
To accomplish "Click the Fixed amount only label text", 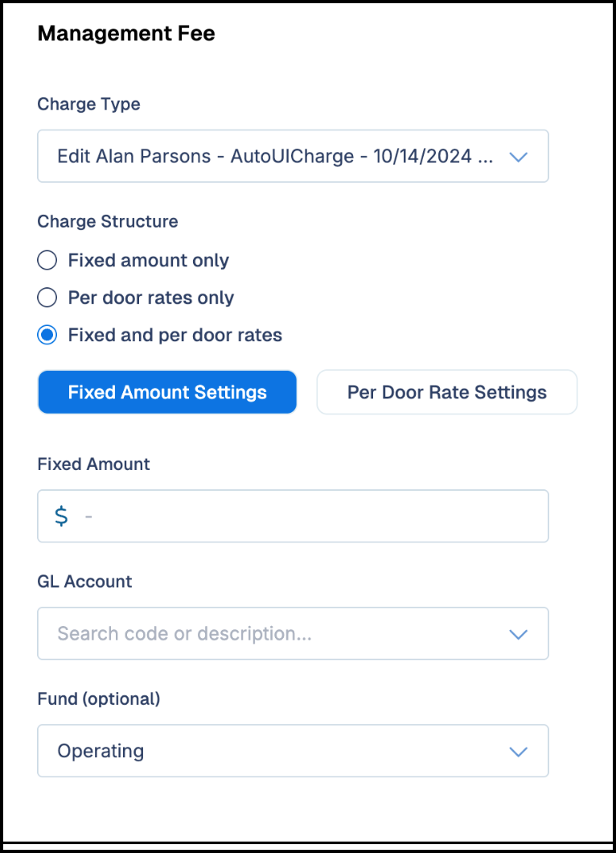I will pyautogui.click(x=149, y=260).
